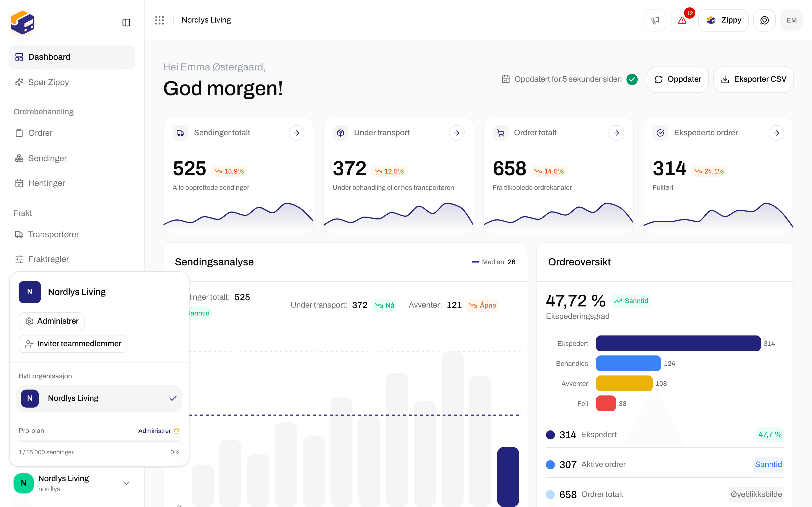Click the green sync status checkmark
Viewport: 812px width, 507px height.
pyautogui.click(x=632, y=79)
